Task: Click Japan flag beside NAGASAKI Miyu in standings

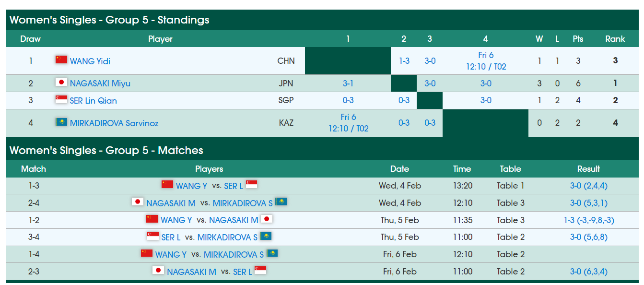Action: [x=61, y=82]
